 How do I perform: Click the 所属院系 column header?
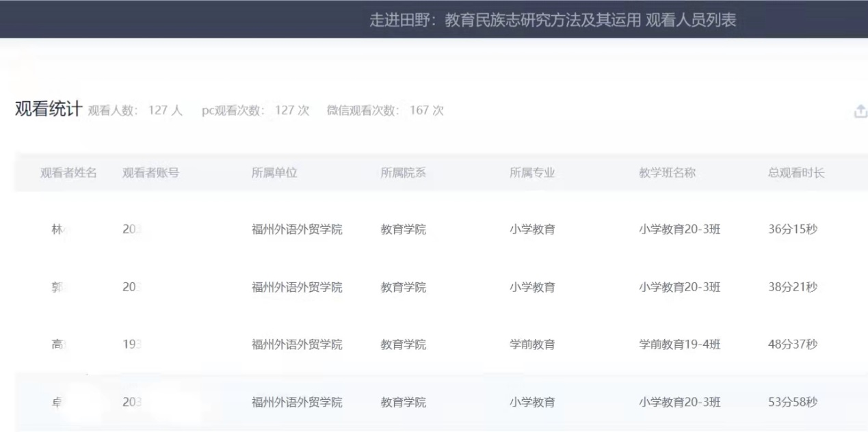pyautogui.click(x=403, y=173)
